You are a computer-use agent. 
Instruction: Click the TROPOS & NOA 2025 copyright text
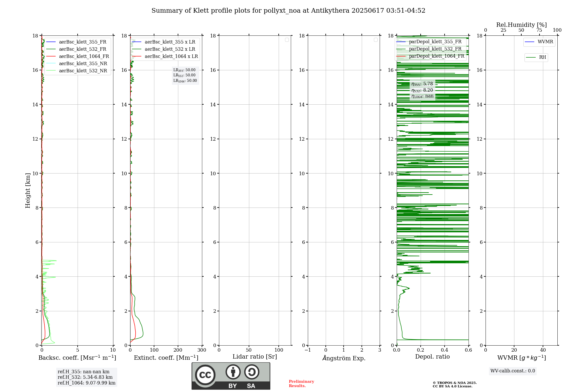coord(455,383)
